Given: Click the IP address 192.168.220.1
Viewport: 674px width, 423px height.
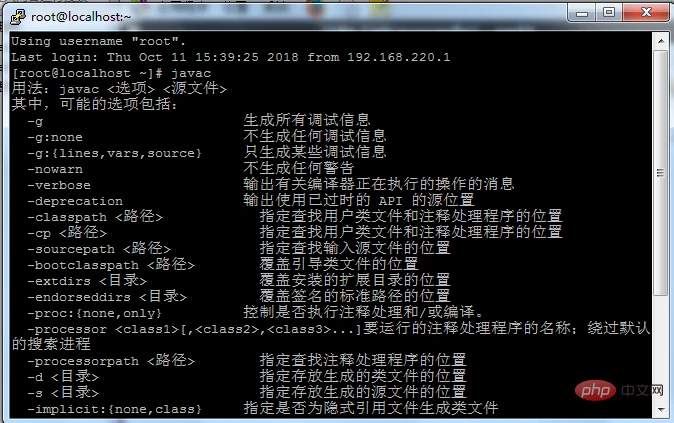Looking at the screenshot, I should 398,57.
